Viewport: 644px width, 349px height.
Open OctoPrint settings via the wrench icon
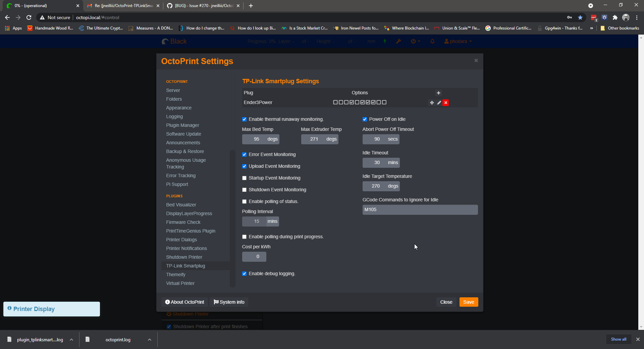tap(398, 41)
